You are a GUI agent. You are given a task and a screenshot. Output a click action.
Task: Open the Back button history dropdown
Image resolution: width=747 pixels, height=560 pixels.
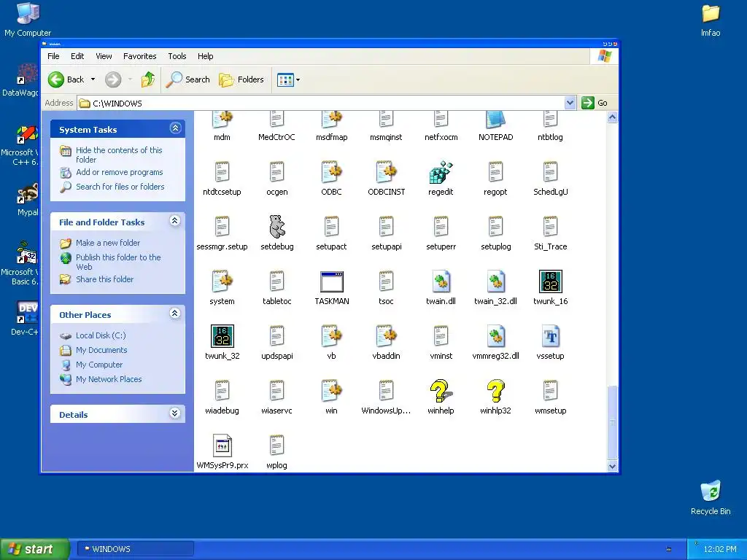(x=93, y=79)
